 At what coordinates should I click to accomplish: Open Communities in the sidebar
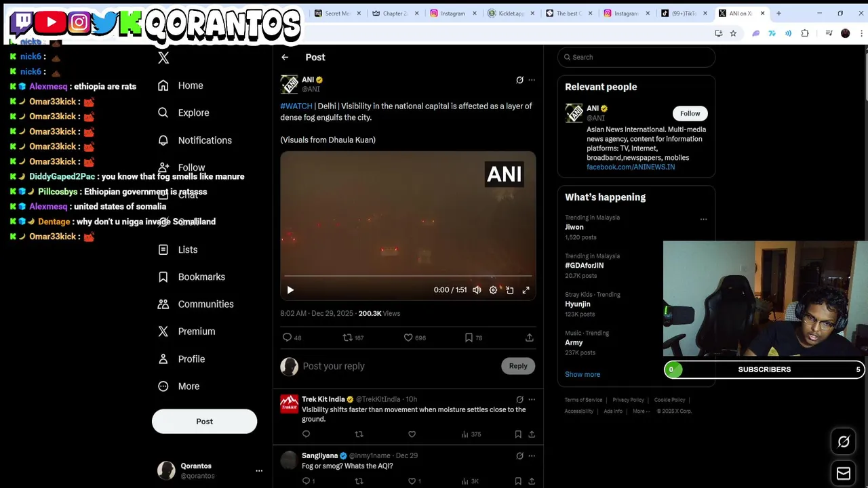coord(196,304)
